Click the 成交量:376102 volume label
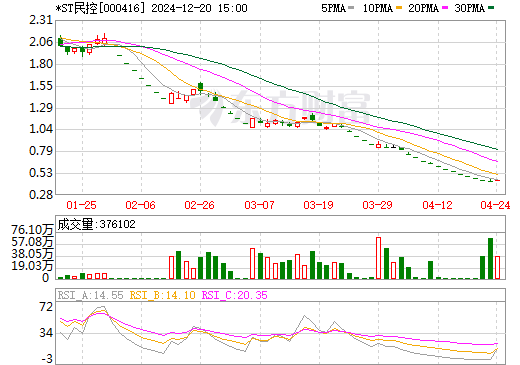 pyautogui.click(x=97, y=224)
